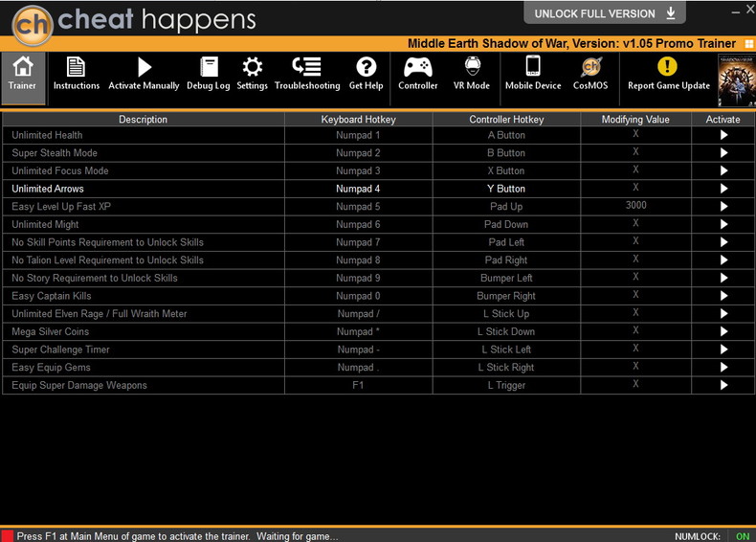The image size is (756, 542).
Task: Select Mega Silver Coins description text
Action: point(51,331)
